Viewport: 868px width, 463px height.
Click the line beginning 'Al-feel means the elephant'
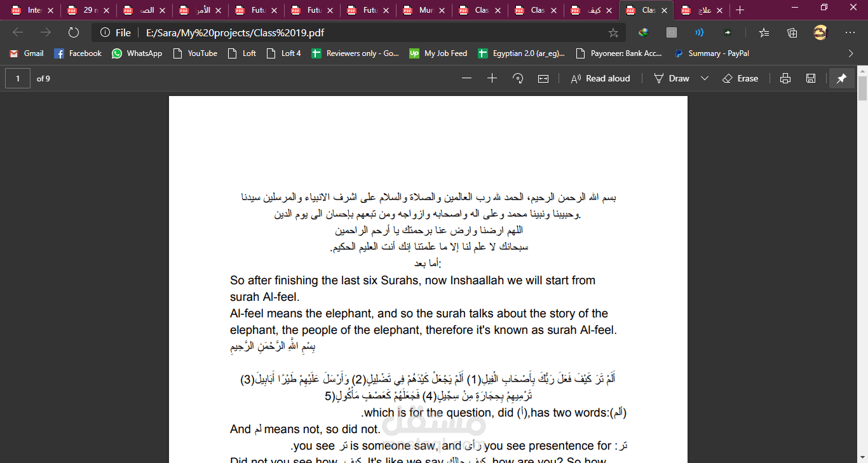pyautogui.click(x=419, y=314)
